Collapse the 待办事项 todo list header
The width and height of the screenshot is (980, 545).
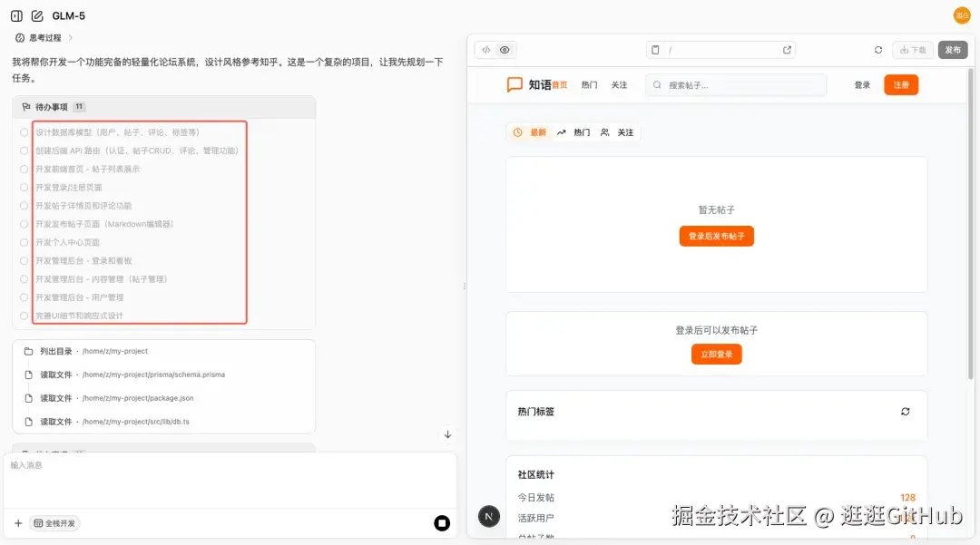point(163,107)
